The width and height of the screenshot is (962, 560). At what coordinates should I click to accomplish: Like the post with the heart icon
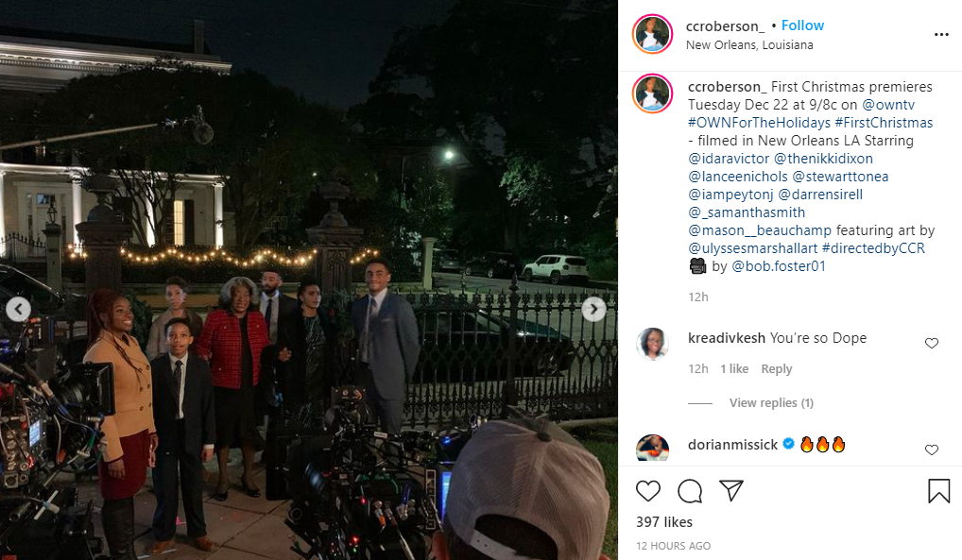(x=648, y=491)
